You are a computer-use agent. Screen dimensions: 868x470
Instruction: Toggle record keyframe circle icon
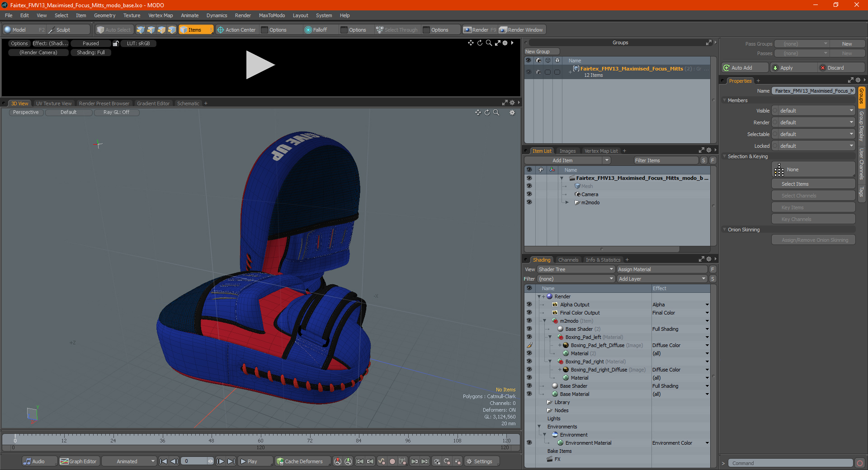[392, 461]
